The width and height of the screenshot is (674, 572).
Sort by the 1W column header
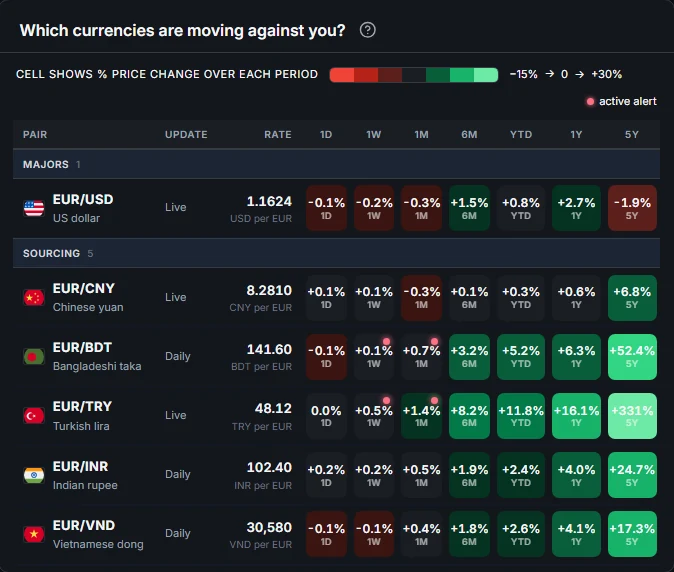[x=374, y=135]
